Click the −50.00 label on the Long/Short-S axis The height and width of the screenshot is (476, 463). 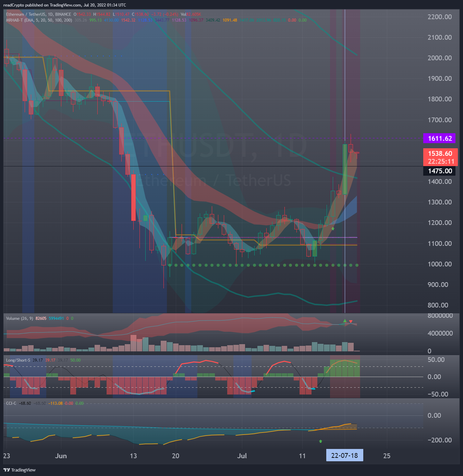tap(438, 394)
